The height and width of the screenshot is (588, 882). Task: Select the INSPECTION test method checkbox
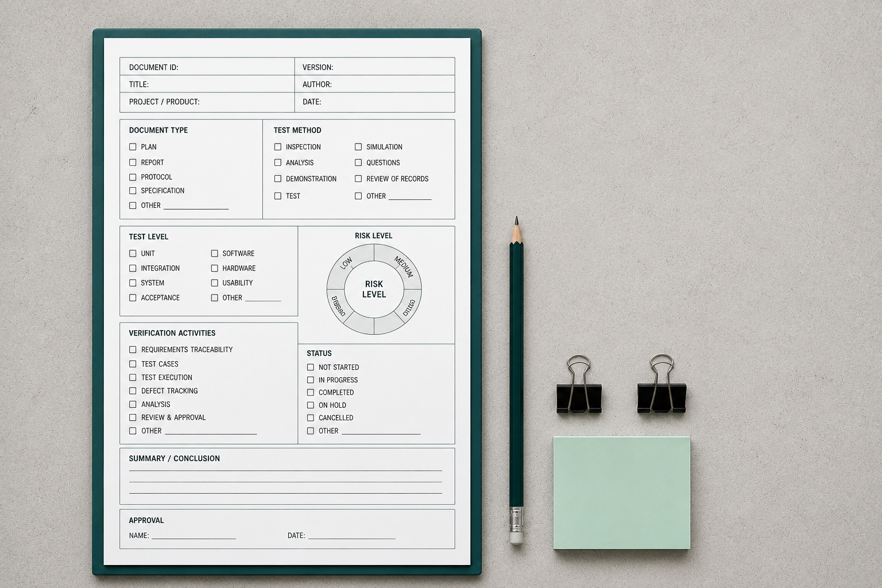(x=278, y=147)
